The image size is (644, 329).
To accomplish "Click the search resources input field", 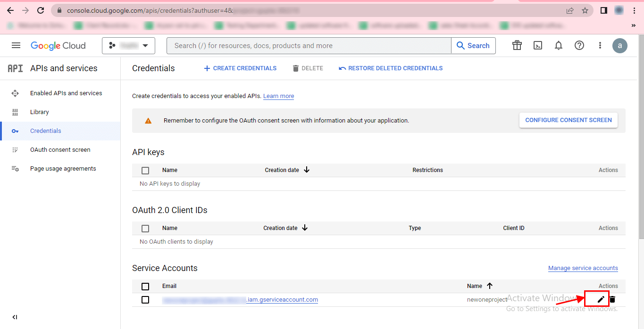I will pos(309,46).
